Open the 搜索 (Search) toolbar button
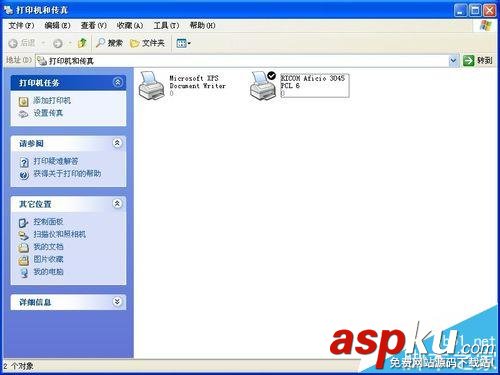The image size is (500, 375). pyautogui.click(x=109, y=43)
